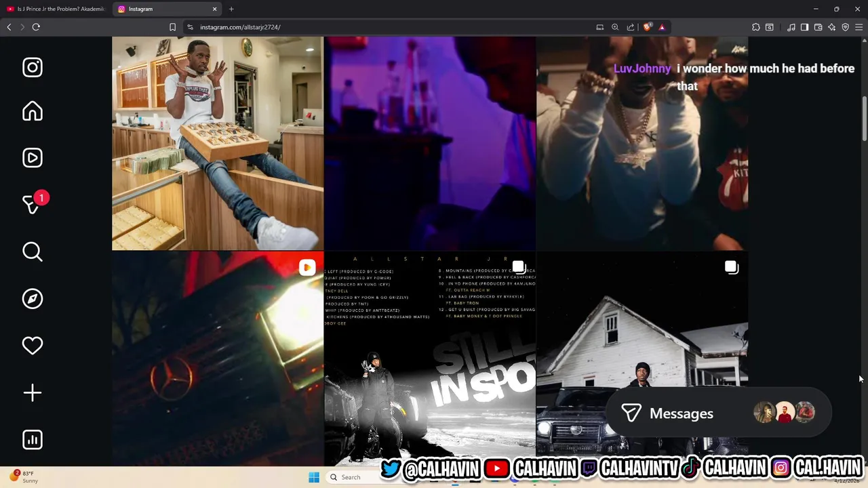Open the Brave Wallet icon
Viewport: 868px width, 488px height.
[818, 27]
